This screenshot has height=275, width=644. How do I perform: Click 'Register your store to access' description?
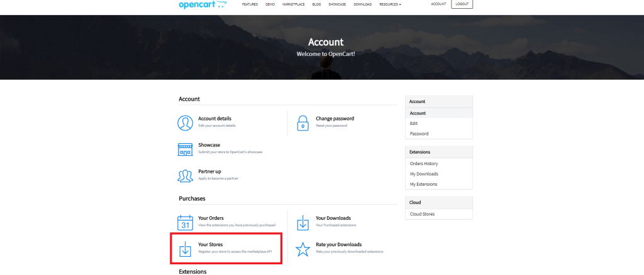point(235,252)
